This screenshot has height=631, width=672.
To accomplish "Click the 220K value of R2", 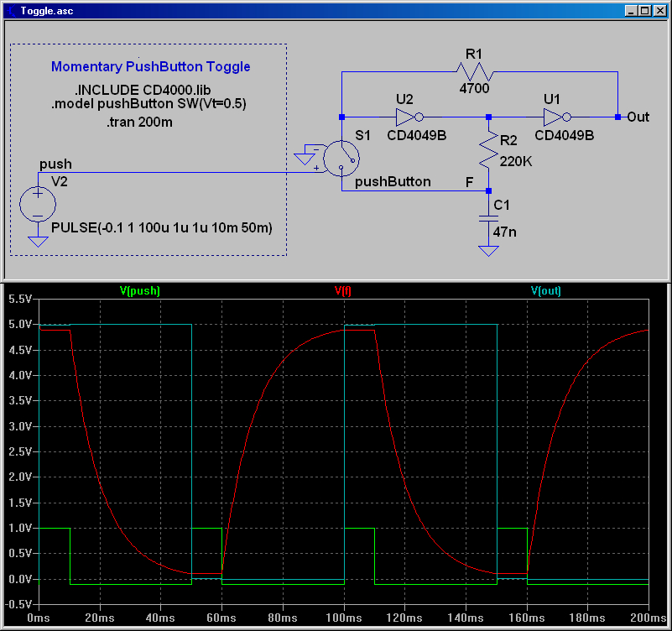I will 516,161.
